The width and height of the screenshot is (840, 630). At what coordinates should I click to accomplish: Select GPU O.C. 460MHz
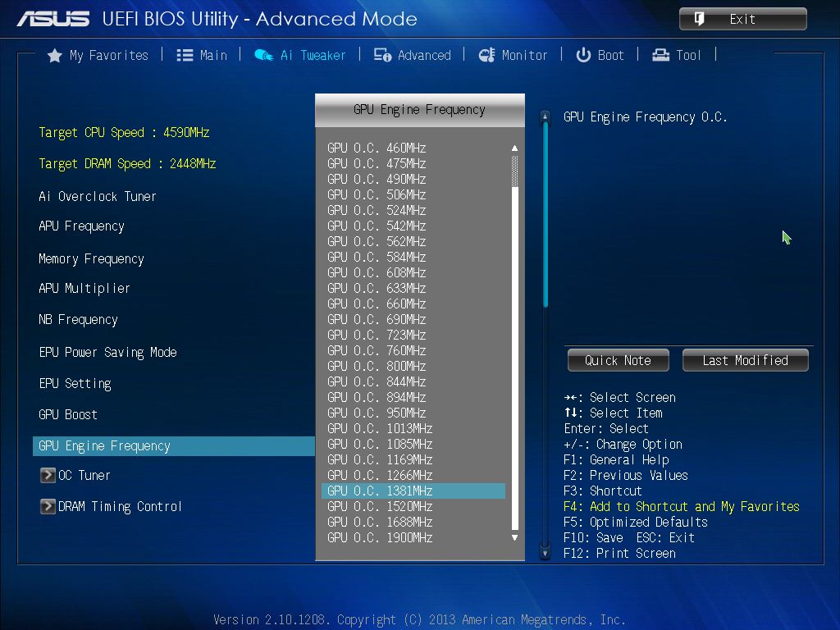[x=377, y=148]
